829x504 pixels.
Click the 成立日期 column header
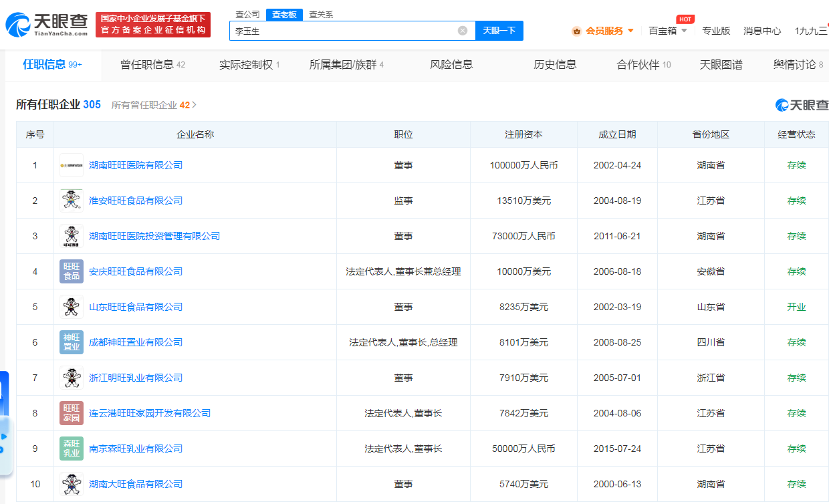(x=617, y=134)
